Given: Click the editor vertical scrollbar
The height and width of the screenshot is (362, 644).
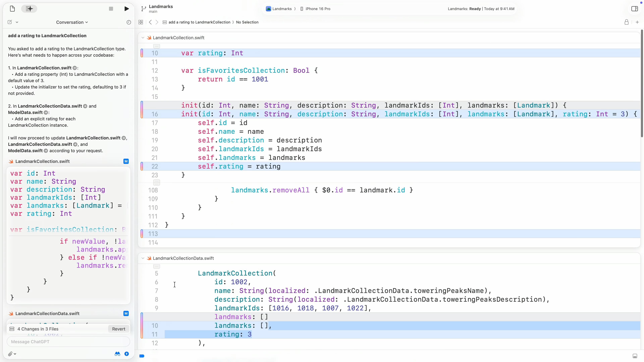Looking at the screenshot, I should (x=641, y=84).
